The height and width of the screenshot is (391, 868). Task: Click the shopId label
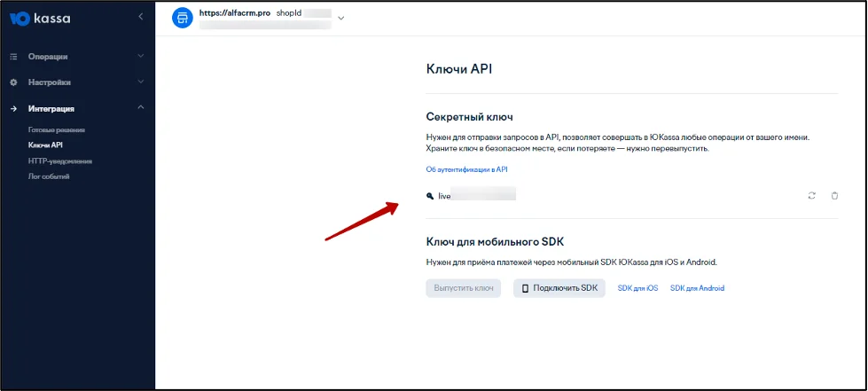point(288,12)
